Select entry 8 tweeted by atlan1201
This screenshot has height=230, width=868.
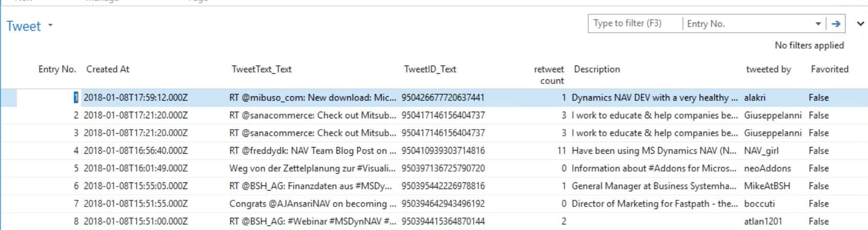(x=434, y=221)
